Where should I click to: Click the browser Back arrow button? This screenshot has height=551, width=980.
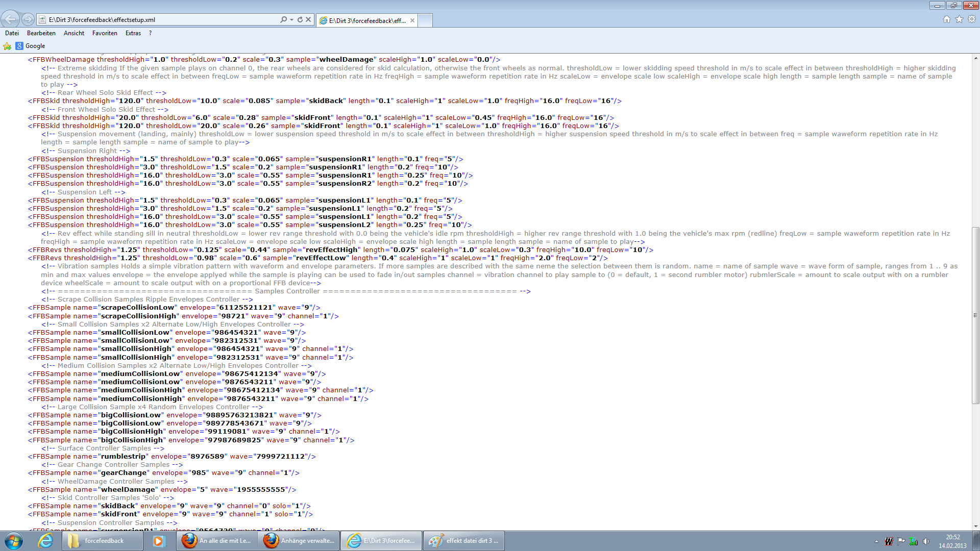pyautogui.click(x=10, y=19)
